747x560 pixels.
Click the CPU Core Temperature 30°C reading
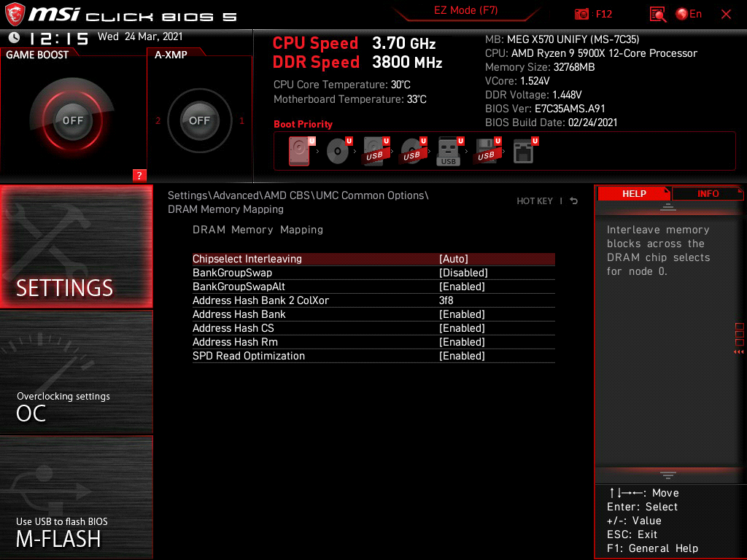click(341, 85)
